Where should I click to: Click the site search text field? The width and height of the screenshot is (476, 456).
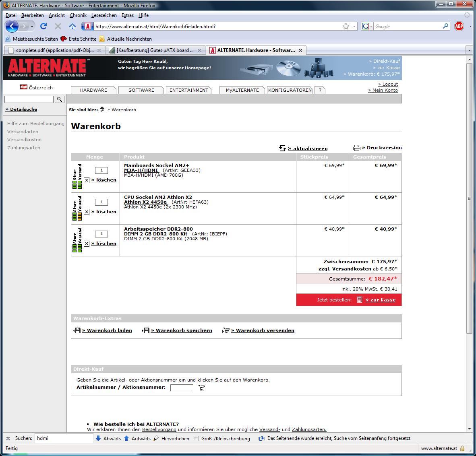click(29, 99)
